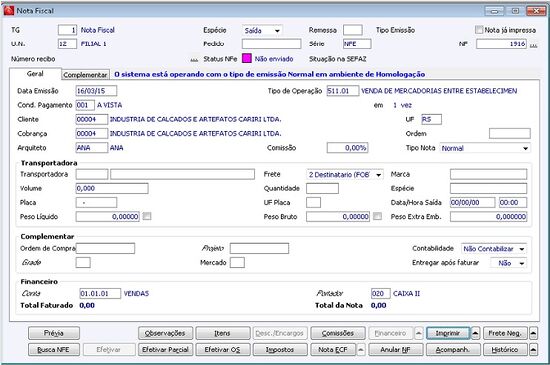
Task: Click the Busca NFE button
Action: [x=54, y=350]
